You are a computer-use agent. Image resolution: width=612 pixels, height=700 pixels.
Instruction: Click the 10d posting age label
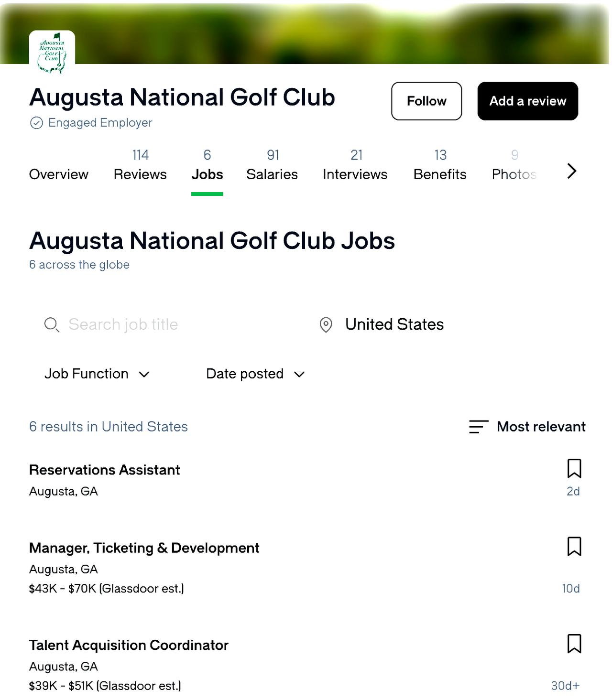coord(571,588)
